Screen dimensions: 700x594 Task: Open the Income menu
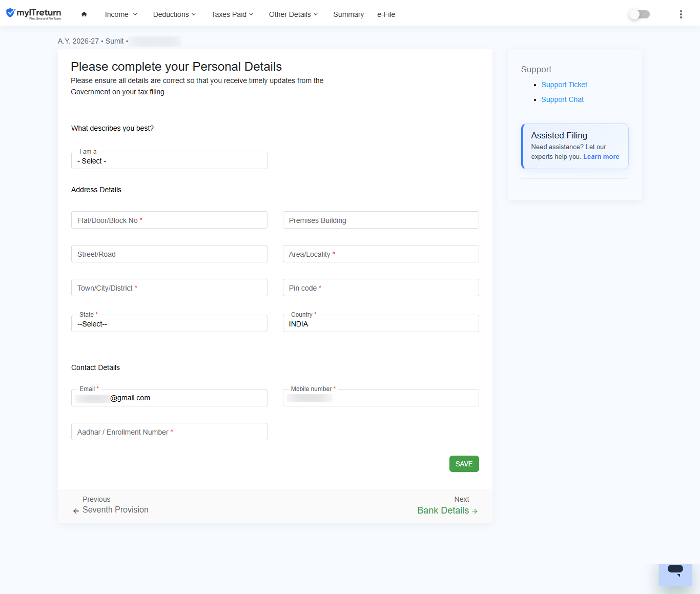(121, 14)
